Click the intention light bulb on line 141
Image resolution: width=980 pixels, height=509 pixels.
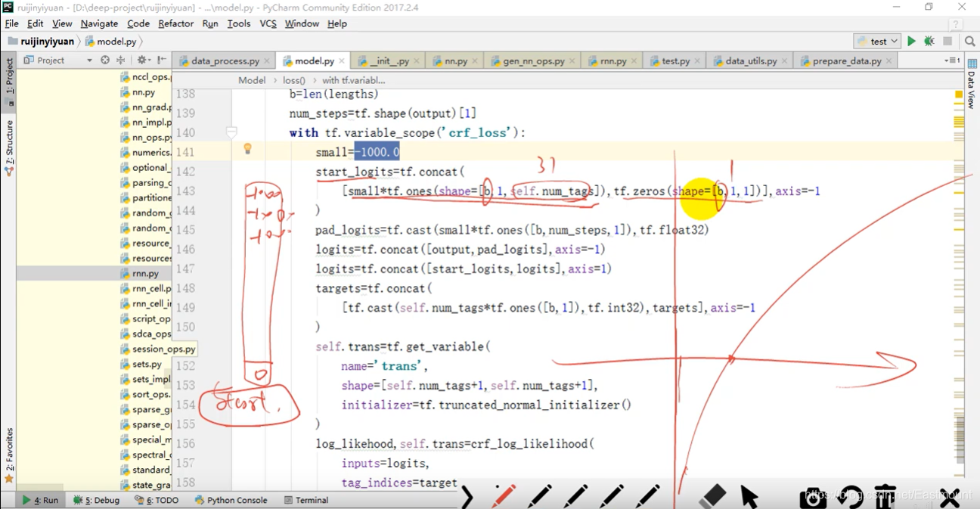pyautogui.click(x=247, y=149)
